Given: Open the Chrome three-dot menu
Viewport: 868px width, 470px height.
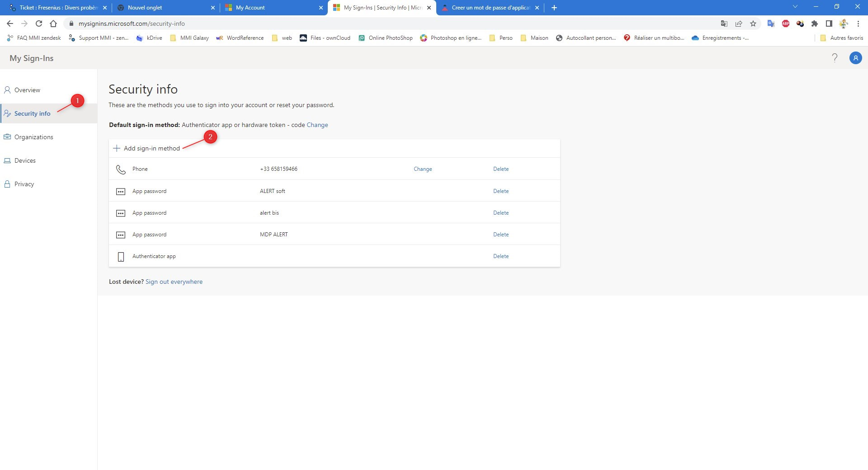Looking at the screenshot, I should coord(858,23).
